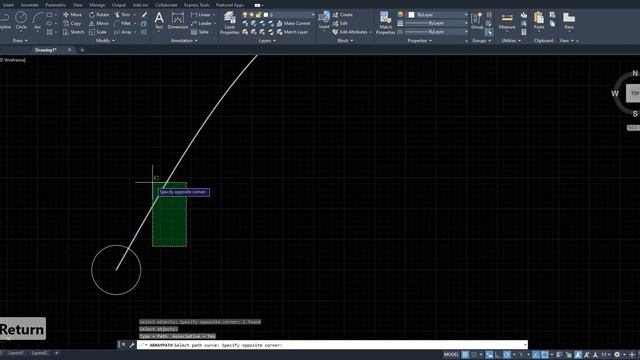The image size is (640, 360).
Task: Activate the Mirror command
Action: [99, 23]
